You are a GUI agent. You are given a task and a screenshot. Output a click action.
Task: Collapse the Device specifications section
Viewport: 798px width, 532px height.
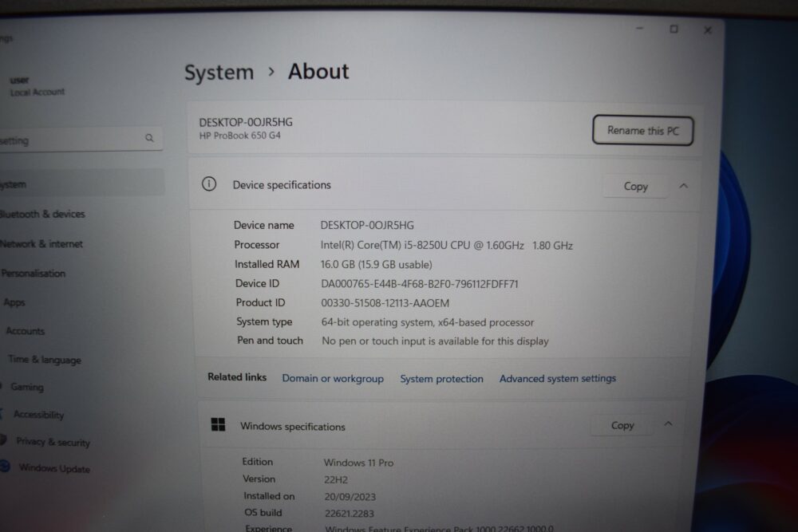click(684, 186)
